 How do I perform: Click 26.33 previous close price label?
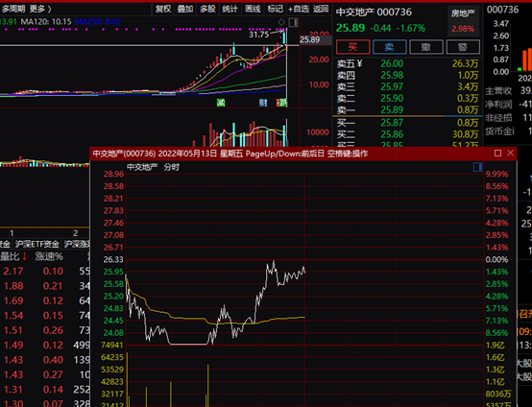coord(113,259)
